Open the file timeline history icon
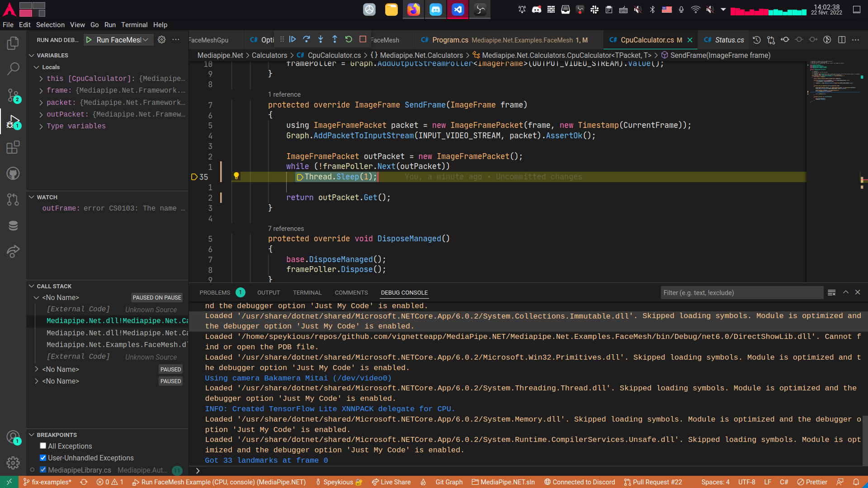The width and height of the screenshot is (868, 488). pos(757,40)
